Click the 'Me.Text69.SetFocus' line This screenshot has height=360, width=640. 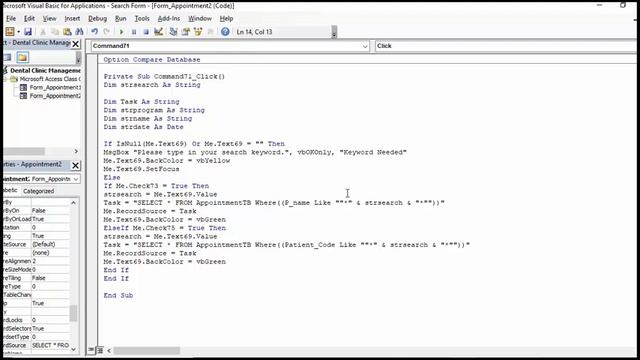[x=141, y=169]
